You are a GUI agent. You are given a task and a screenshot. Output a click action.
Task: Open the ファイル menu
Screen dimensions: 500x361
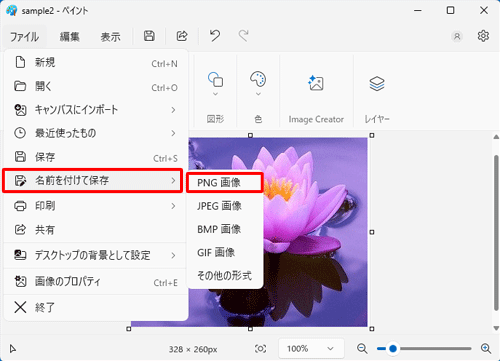24,36
